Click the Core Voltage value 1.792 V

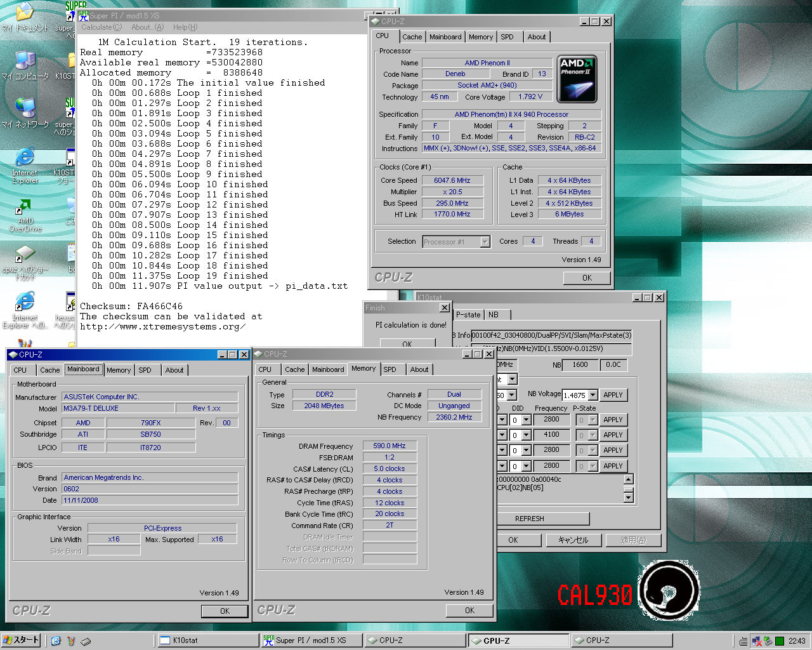530,96
